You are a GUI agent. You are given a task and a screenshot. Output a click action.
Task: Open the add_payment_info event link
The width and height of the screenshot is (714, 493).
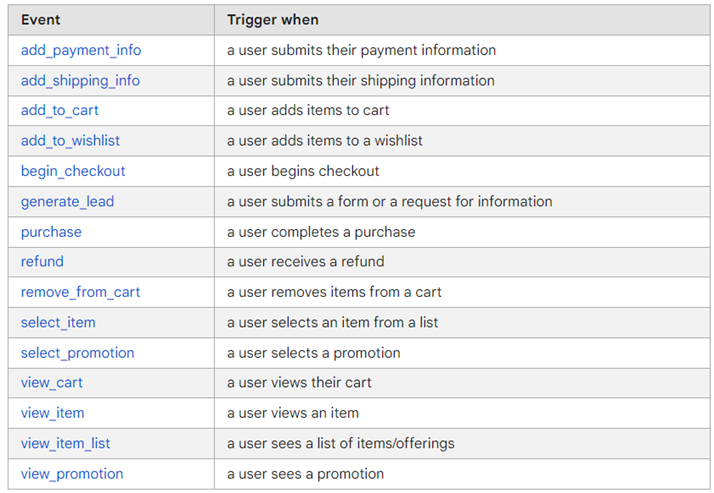(x=81, y=50)
